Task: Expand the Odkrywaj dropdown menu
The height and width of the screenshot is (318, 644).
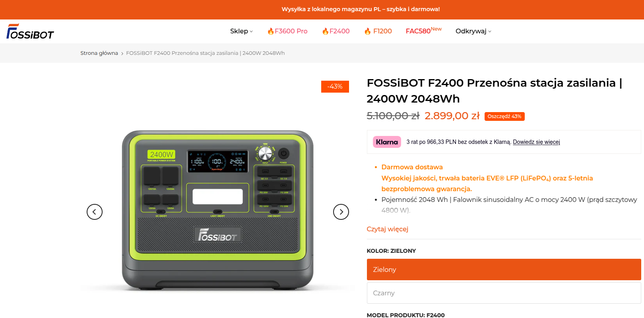Action: (x=473, y=31)
